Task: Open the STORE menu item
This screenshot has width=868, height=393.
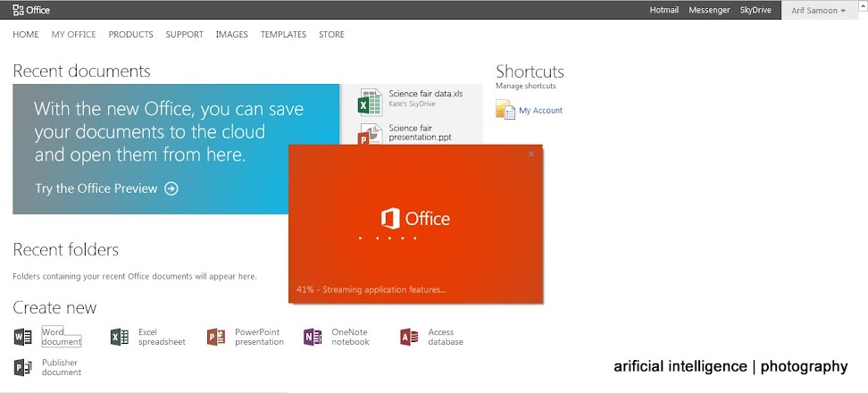Action: [x=331, y=34]
